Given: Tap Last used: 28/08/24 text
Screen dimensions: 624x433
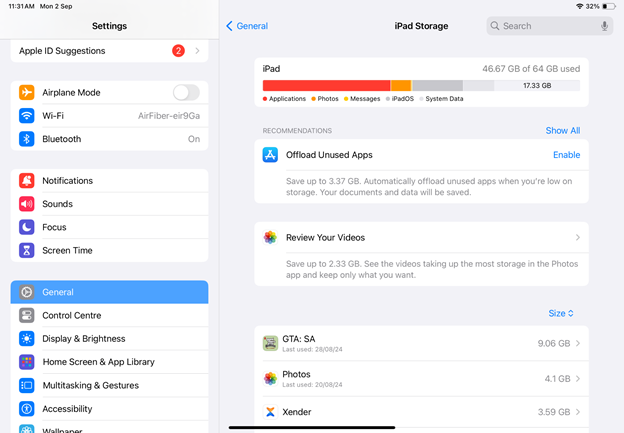Looking at the screenshot, I should tap(312, 349).
